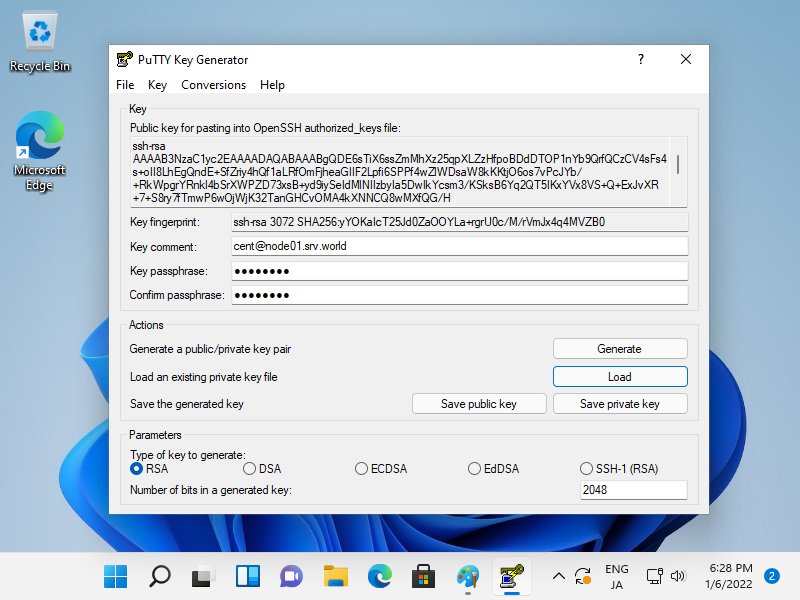
Task: Open the Recycle Bin desktop icon
Action: [x=40, y=42]
